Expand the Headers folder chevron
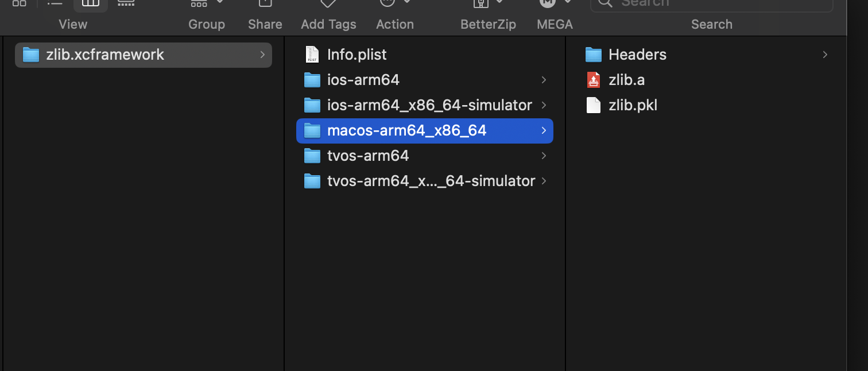The width and height of the screenshot is (868, 371). click(825, 55)
